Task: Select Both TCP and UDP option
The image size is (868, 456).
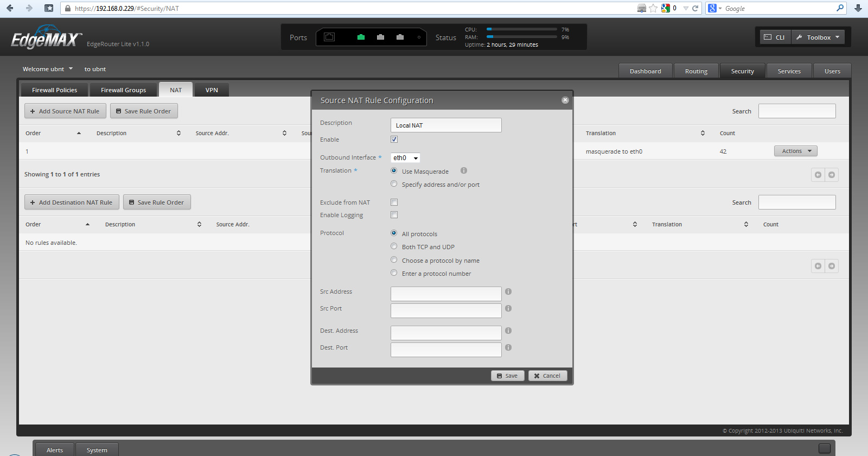Action: coord(394,246)
